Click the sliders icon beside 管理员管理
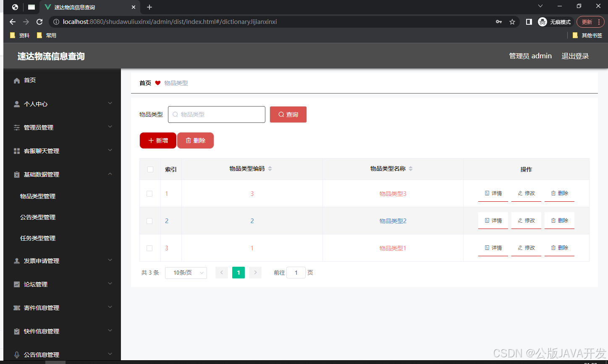 pyautogui.click(x=17, y=127)
